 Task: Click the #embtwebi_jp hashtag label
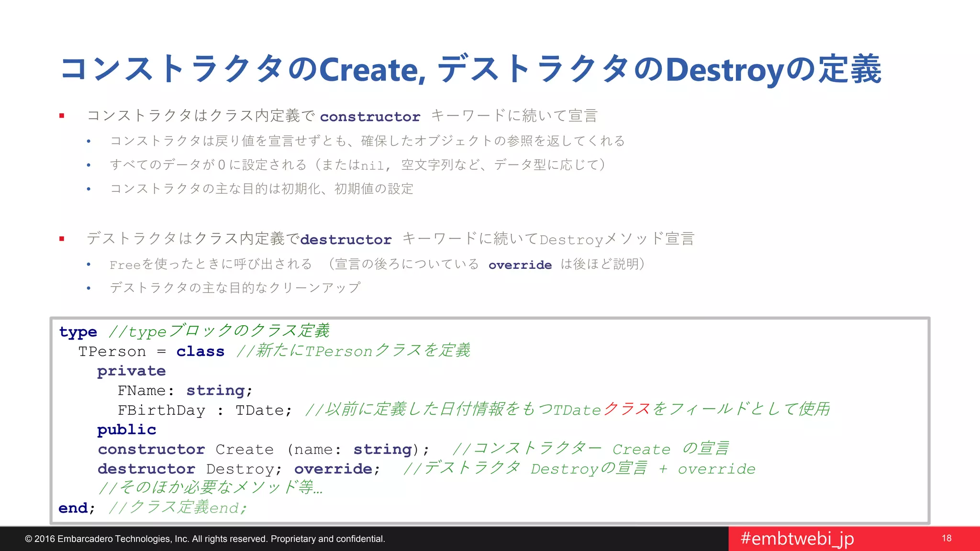797,539
